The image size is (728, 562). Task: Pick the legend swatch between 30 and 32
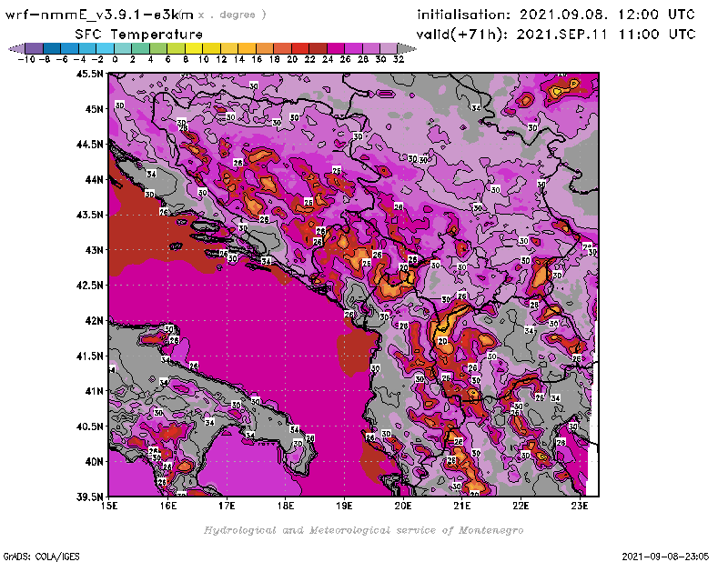pyautogui.click(x=389, y=48)
